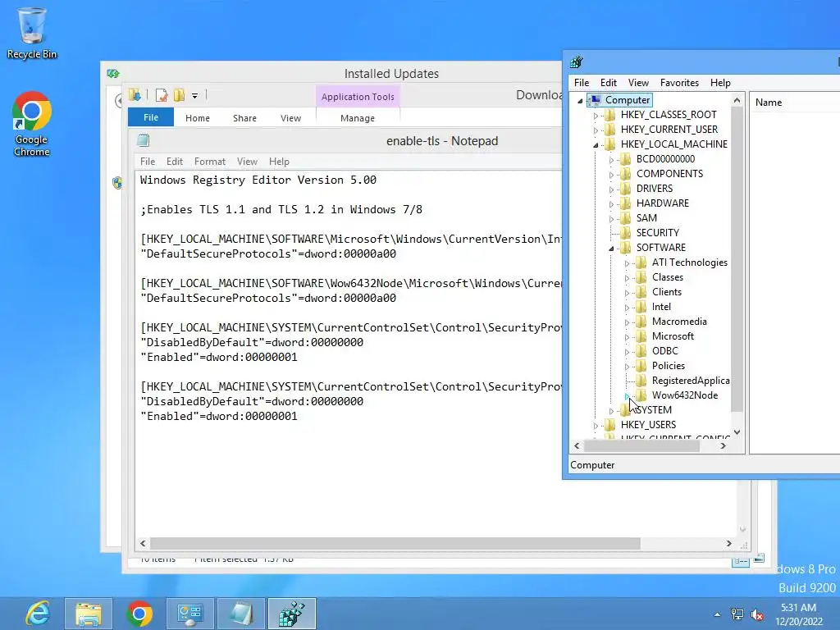Click registry tree horizontal scroll right arrow

pos(724,445)
